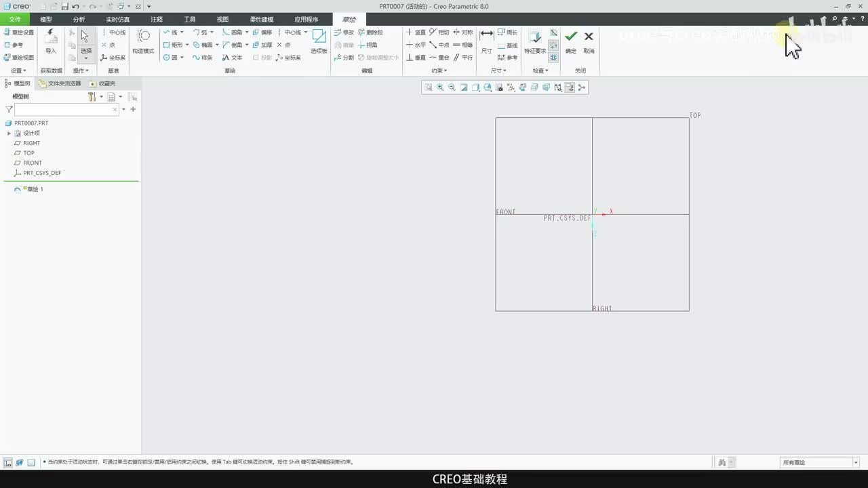Click the 拐角 (corner) edit tool
The width and height of the screenshot is (868, 488).
click(x=368, y=45)
